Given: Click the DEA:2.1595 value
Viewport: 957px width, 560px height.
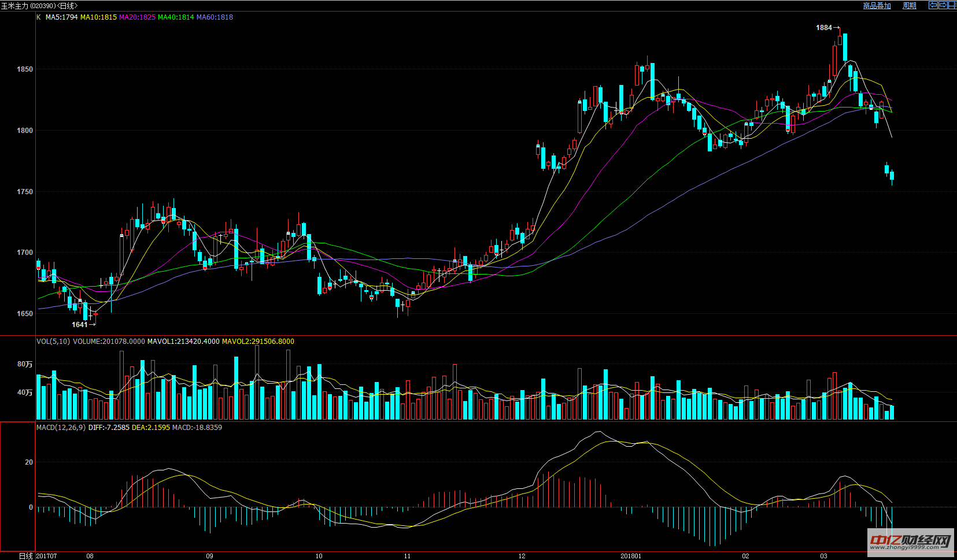Looking at the screenshot, I should point(151,428).
